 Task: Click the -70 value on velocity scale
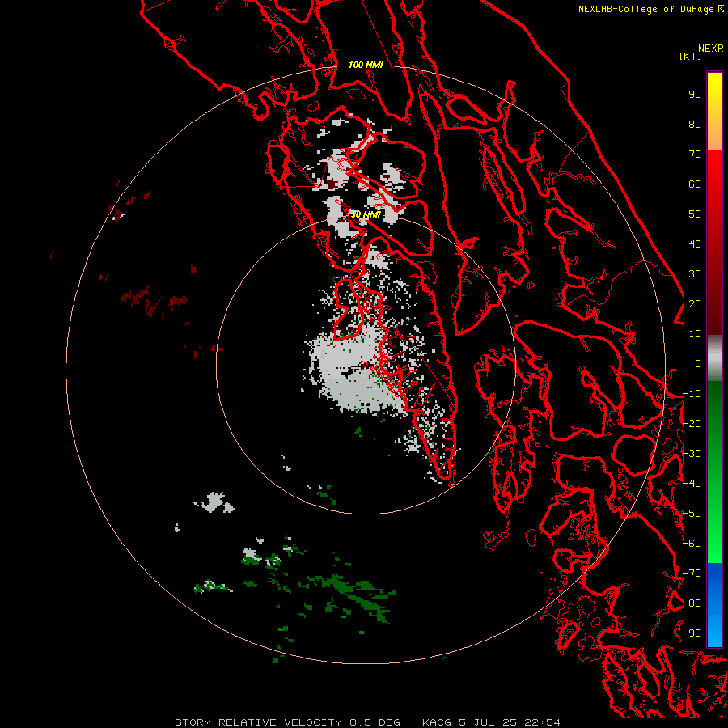pyautogui.click(x=692, y=574)
